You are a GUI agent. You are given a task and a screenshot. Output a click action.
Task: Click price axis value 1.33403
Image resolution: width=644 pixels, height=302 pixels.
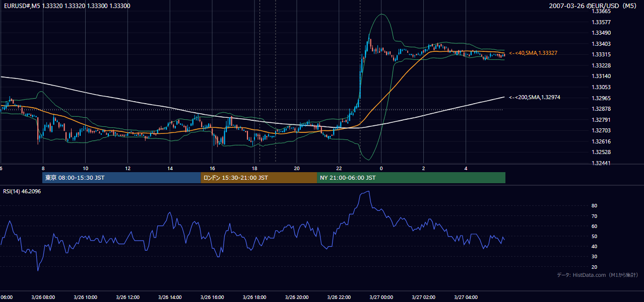tap(601, 44)
